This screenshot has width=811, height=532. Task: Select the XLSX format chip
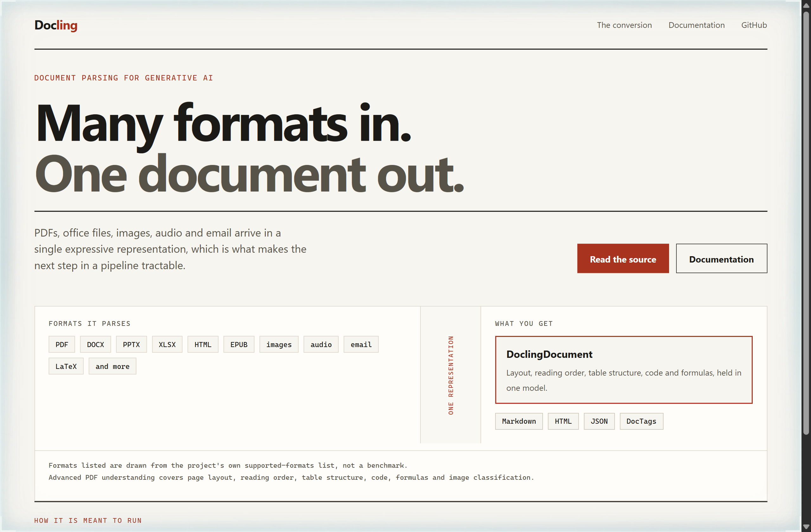(x=167, y=344)
